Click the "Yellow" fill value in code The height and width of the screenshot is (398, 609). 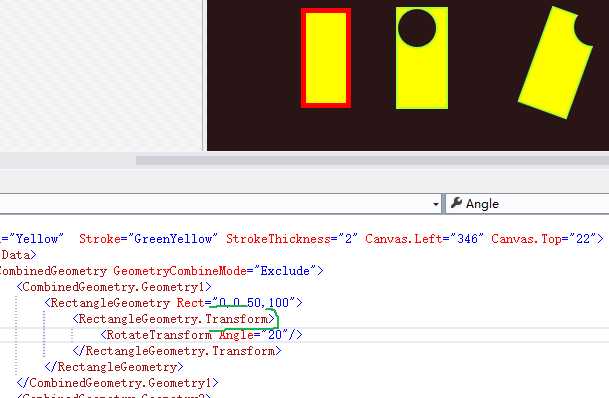click(37, 238)
